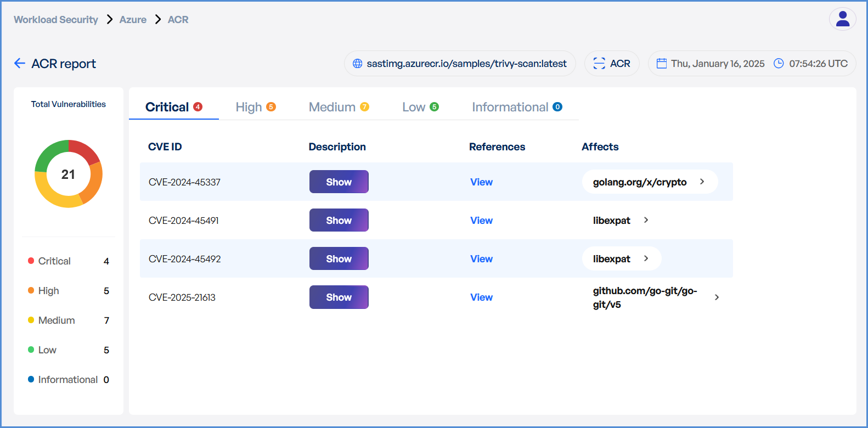Go to Workload Security breadcrumb
868x428 pixels.
56,20
